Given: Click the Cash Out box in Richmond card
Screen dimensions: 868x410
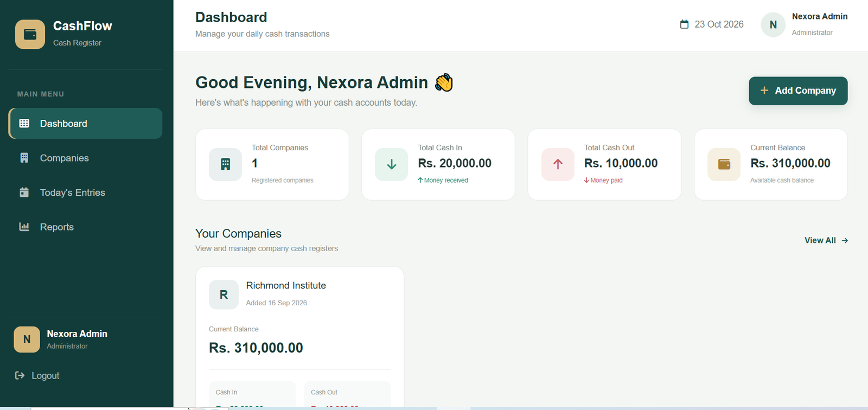Looking at the screenshot, I should click(347, 395).
